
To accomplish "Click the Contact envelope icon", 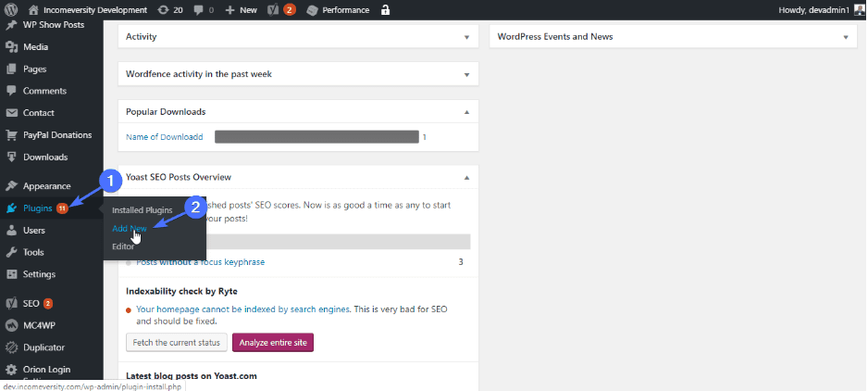I will tap(12, 113).
